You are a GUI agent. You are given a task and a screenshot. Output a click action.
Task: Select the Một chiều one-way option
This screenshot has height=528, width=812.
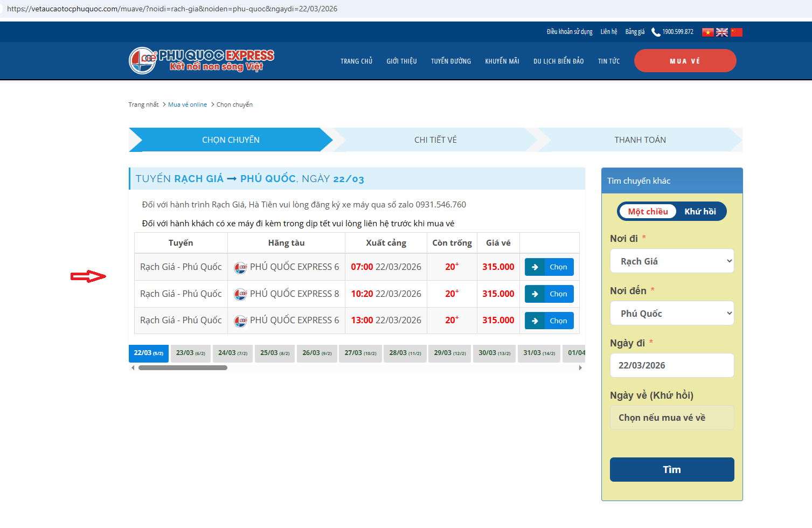[x=648, y=212]
